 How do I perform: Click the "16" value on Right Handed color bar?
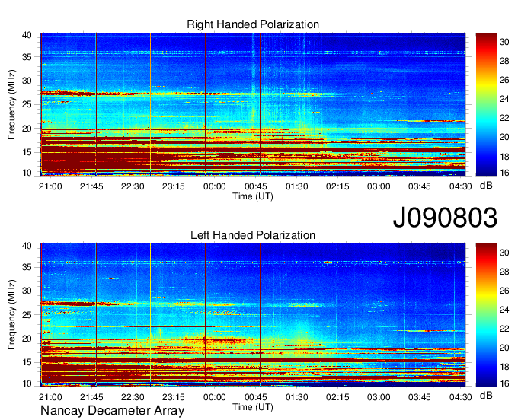tap(504, 173)
